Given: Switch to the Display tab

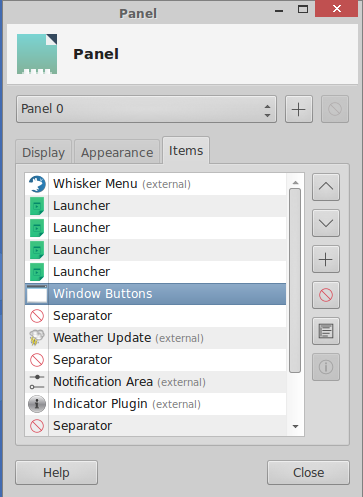Looking at the screenshot, I should pyautogui.click(x=43, y=152).
